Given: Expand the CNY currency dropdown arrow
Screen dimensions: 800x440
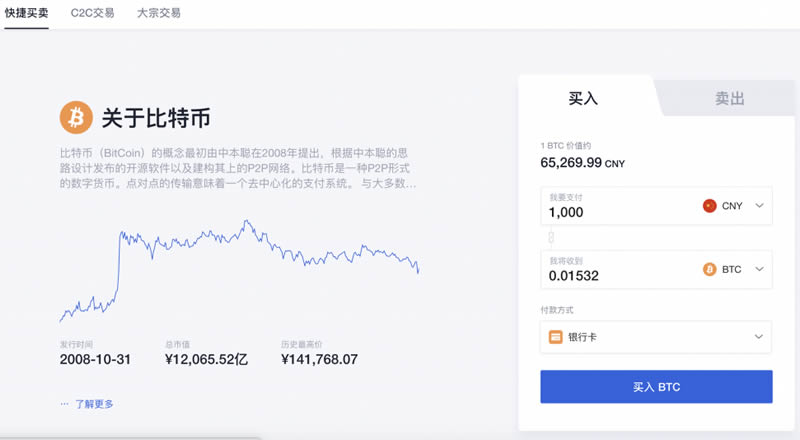Looking at the screenshot, I should pos(759,206).
